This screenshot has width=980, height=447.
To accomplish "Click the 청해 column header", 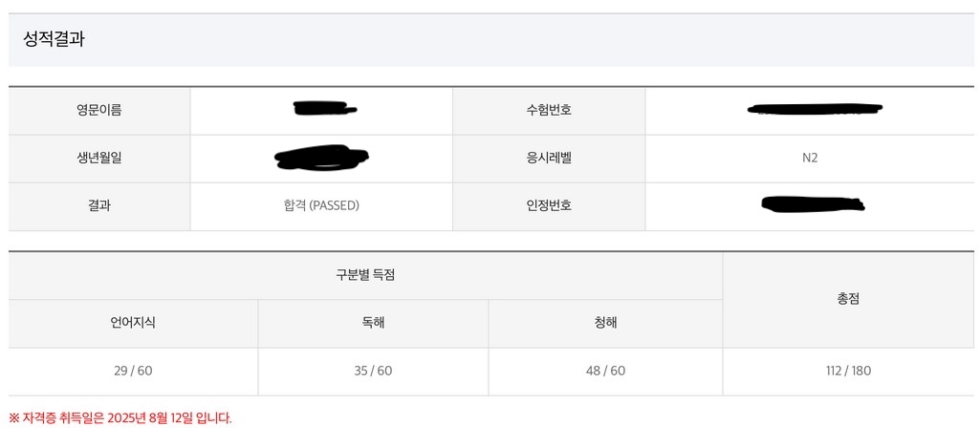I will [x=605, y=323].
